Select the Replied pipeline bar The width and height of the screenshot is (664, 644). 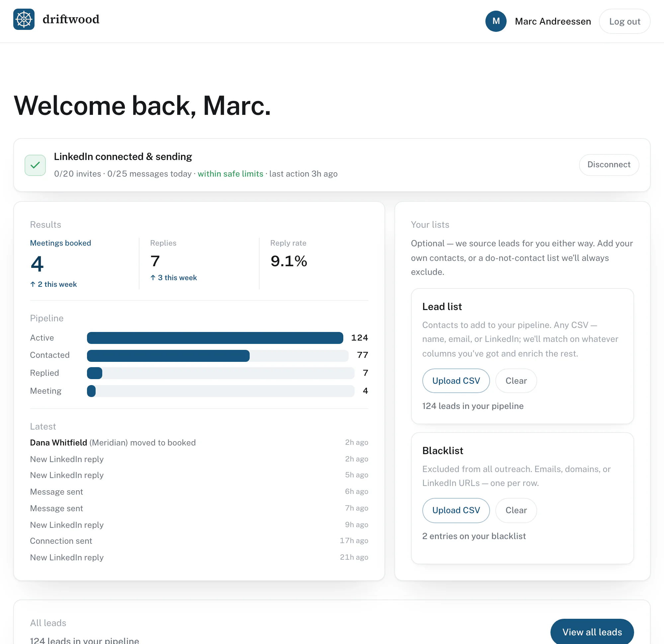(x=220, y=373)
